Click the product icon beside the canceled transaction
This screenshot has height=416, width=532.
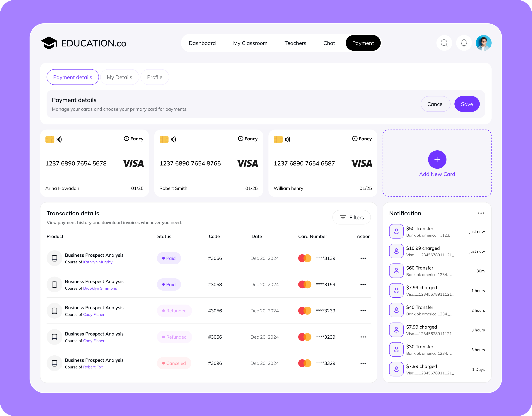[54, 363]
